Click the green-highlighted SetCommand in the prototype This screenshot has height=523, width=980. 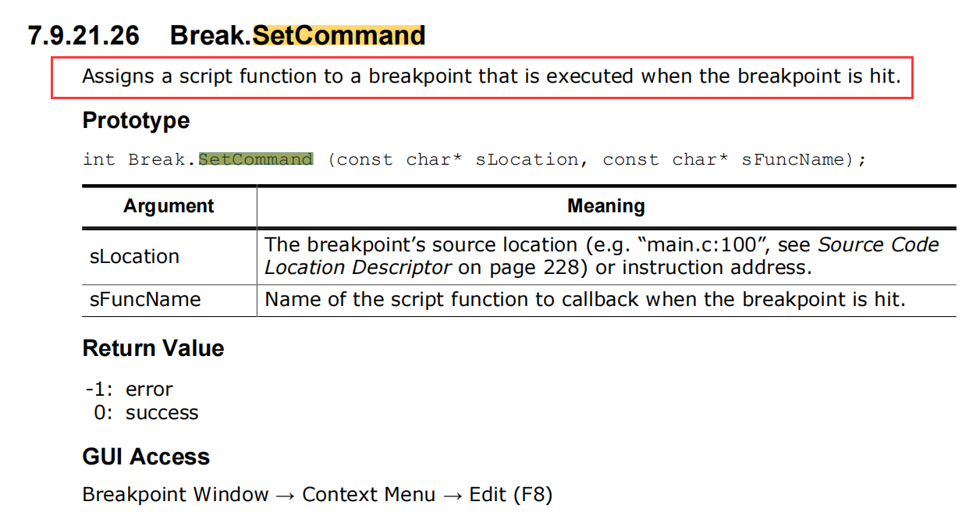pyautogui.click(x=256, y=159)
